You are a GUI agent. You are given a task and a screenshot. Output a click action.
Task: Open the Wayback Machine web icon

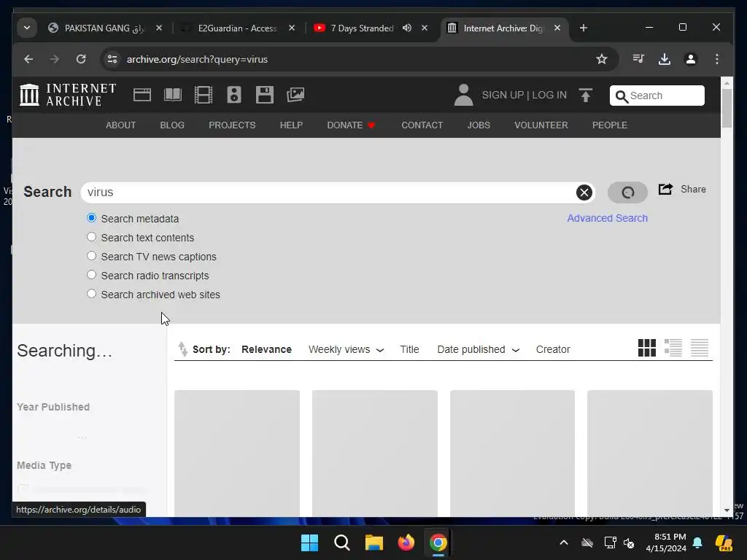tap(142, 95)
